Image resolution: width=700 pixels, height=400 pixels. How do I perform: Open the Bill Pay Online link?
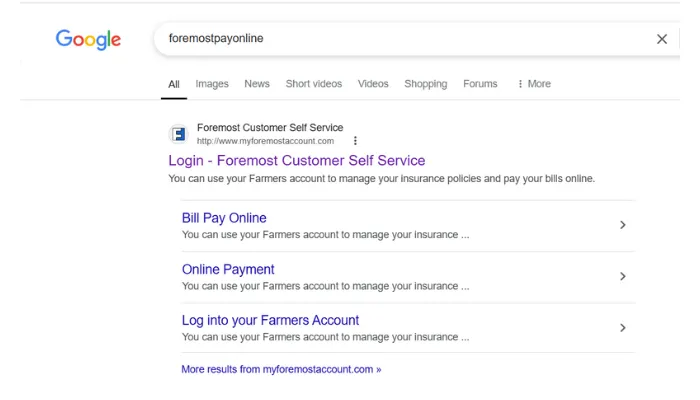click(224, 218)
